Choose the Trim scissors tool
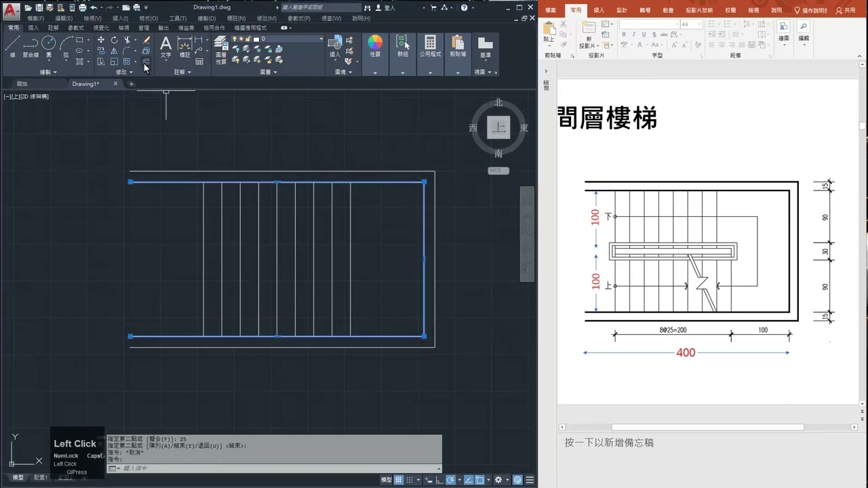Screen dimensions: 868x488 (127, 40)
